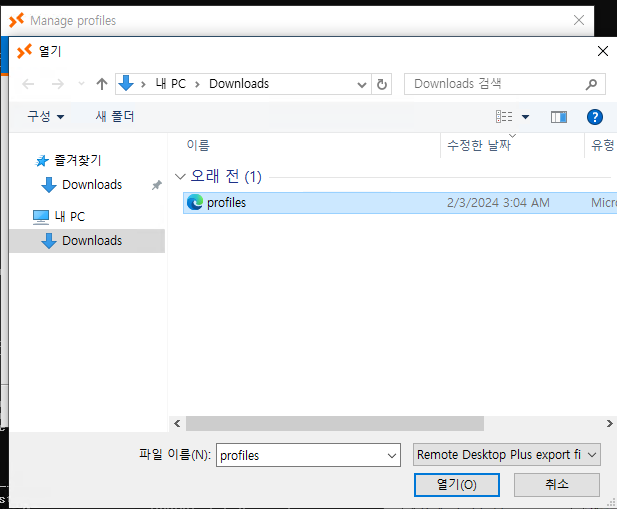
Task: Click Downloads in address breadcrumb
Action: (x=239, y=84)
